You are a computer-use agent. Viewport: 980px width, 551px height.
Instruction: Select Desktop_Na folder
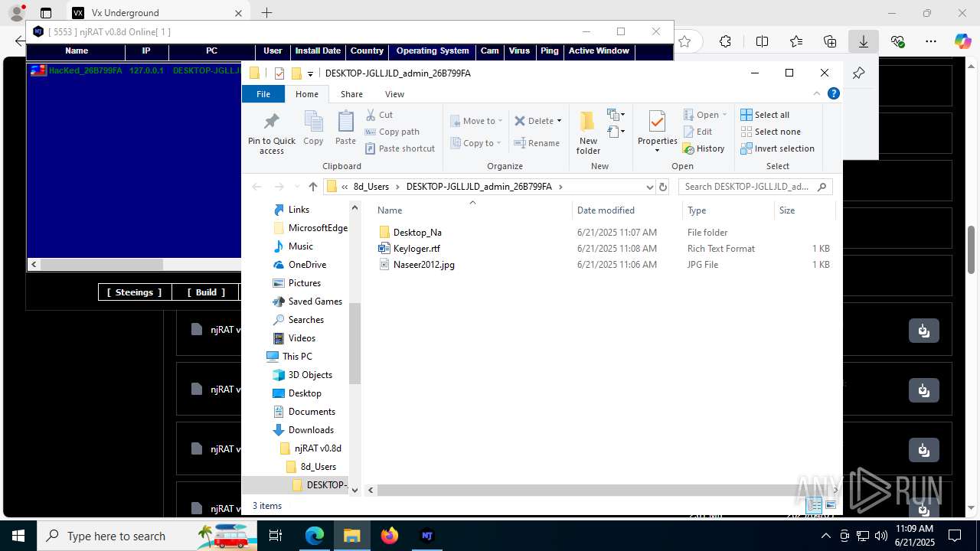(417, 233)
